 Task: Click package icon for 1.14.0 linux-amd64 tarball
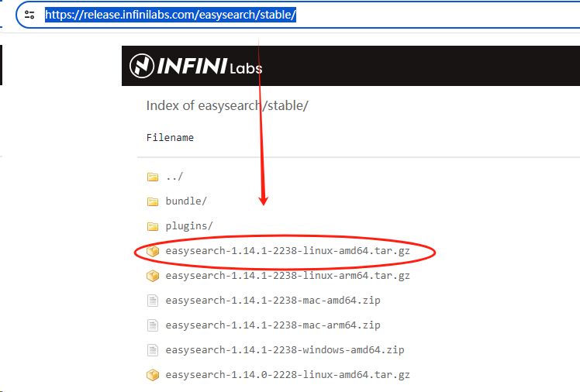point(153,375)
